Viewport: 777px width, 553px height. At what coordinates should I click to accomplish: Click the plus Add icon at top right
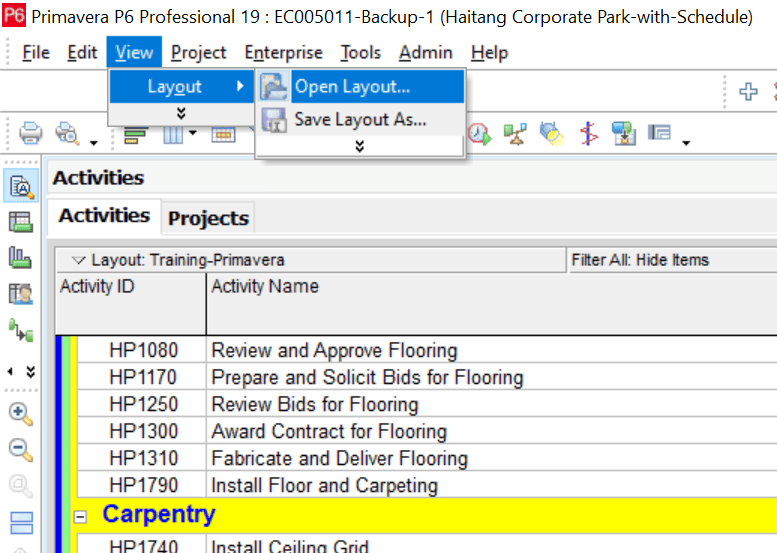pos(748,91)
